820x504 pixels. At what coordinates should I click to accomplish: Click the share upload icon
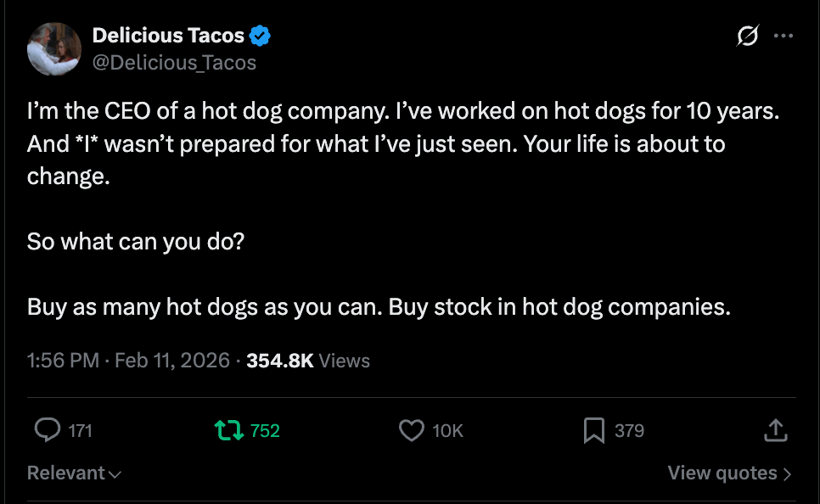tap(775, 431)
